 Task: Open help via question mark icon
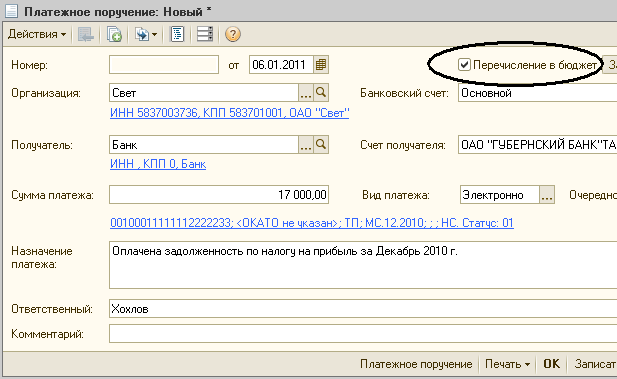tap(233, 34)
